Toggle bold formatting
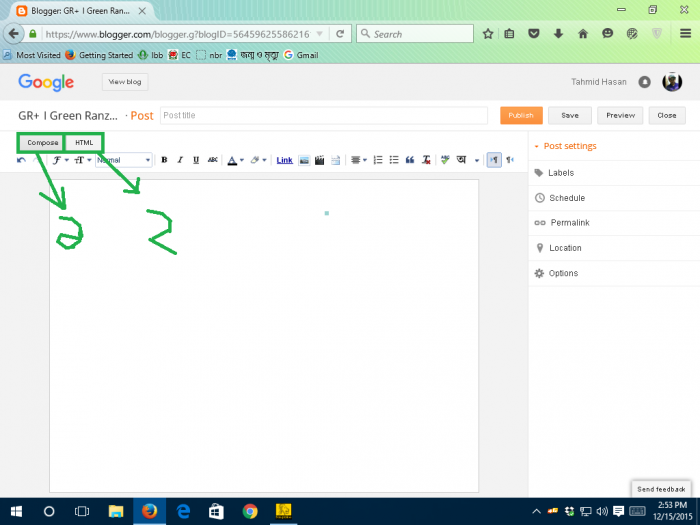Viewport: 700px width, 525px height. point(164,160)
